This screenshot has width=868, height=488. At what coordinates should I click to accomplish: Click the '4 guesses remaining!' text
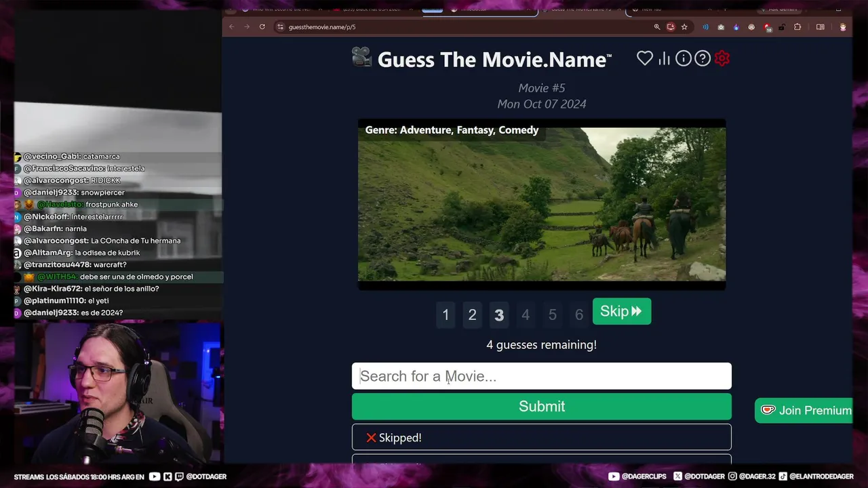(x=542, y=345)
